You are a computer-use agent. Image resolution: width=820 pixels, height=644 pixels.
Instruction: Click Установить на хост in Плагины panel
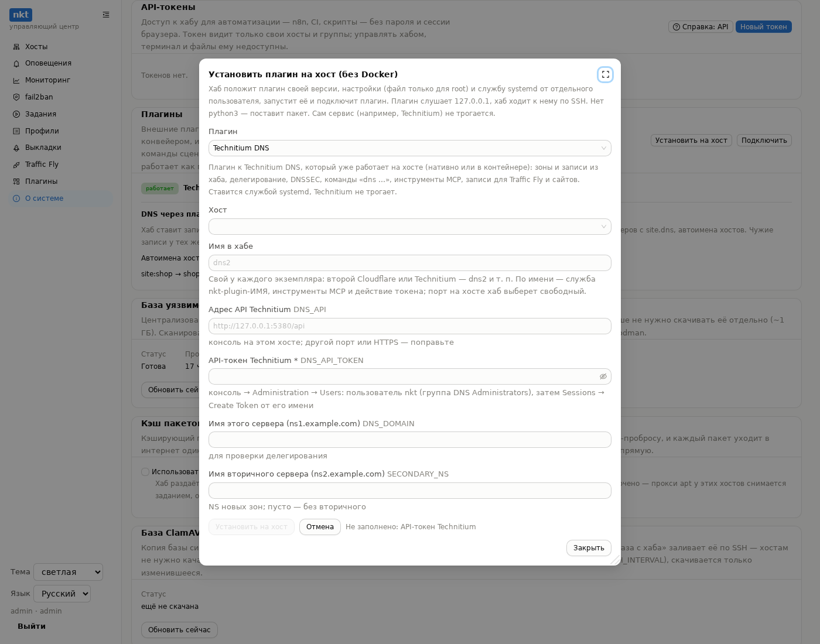pyautogui.click(x=691, y=141)
